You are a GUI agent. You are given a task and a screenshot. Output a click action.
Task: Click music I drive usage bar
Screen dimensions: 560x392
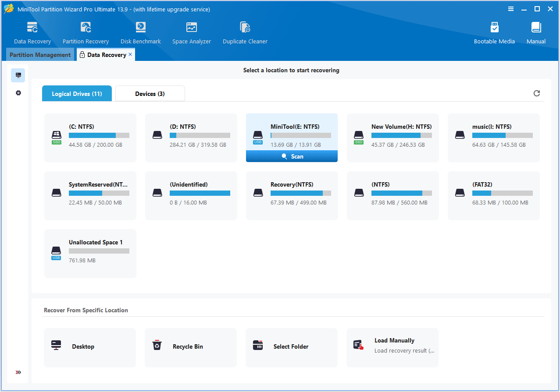tap(503, 135)
